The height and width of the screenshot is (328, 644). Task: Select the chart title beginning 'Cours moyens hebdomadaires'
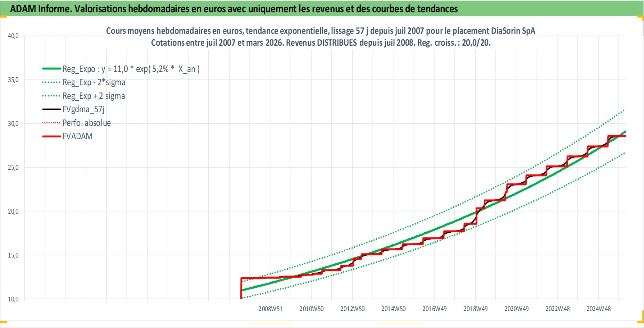[x=321, y=31]
